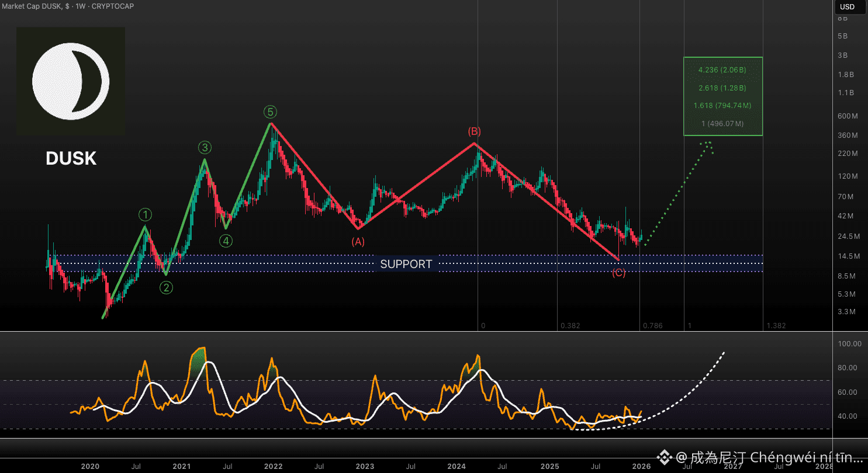The height and width of the screenshot is (473, 868).
Task: Click the 0.382 Fibonacci time zone marker
Action: 570,326
